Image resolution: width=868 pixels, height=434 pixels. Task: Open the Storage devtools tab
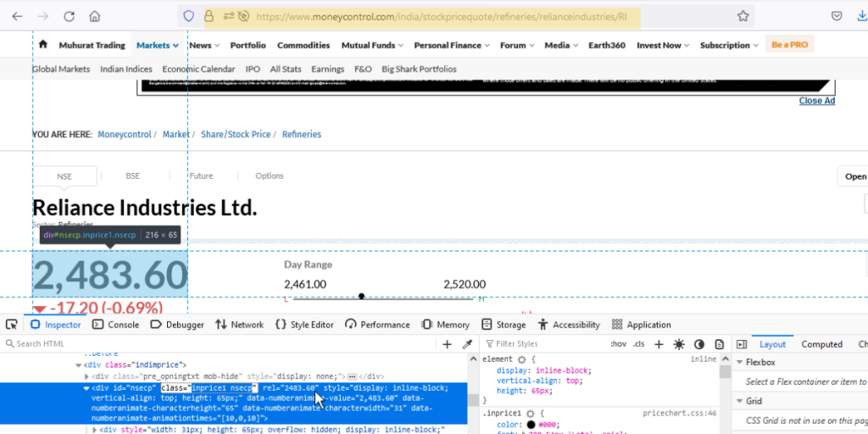point(504,325)
